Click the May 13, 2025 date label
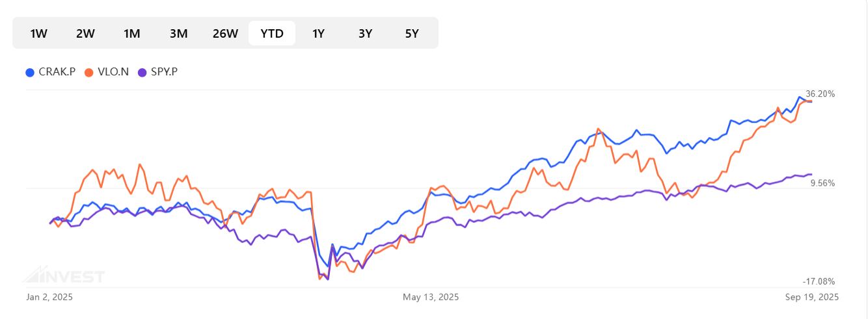The height and width of the screenshot is (319, 868). coord(431,298)
